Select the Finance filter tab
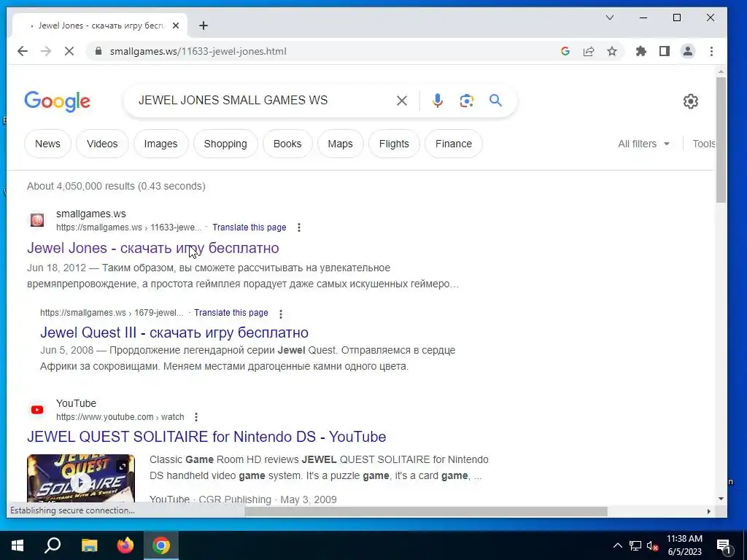 454,144
